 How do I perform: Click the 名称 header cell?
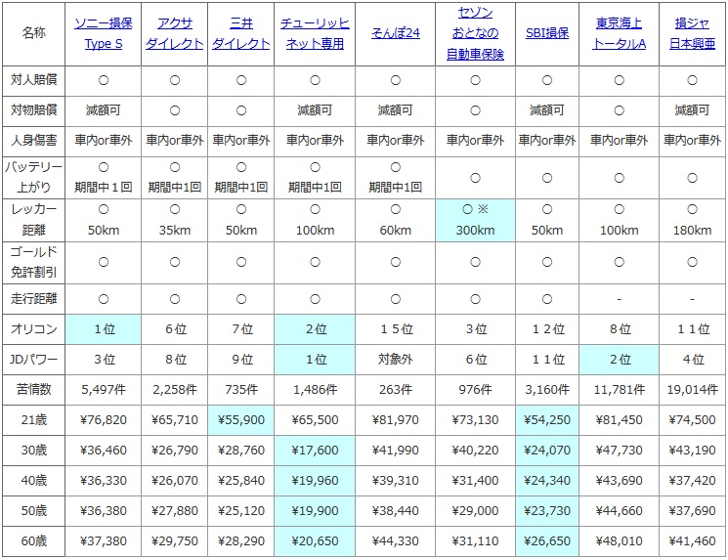click(33, 33)
